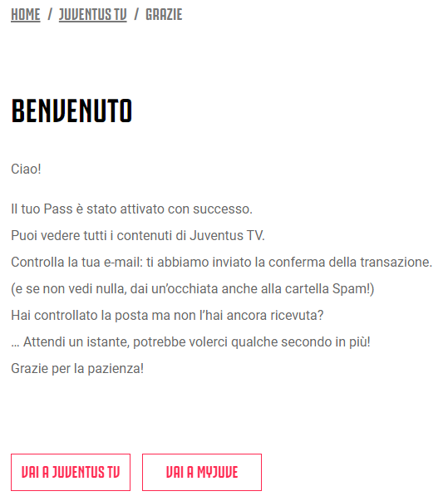Image resolution: width=448 pixels, height=501 pixels.
Task: Click the slash separator after Home
Action: [50, 14]
